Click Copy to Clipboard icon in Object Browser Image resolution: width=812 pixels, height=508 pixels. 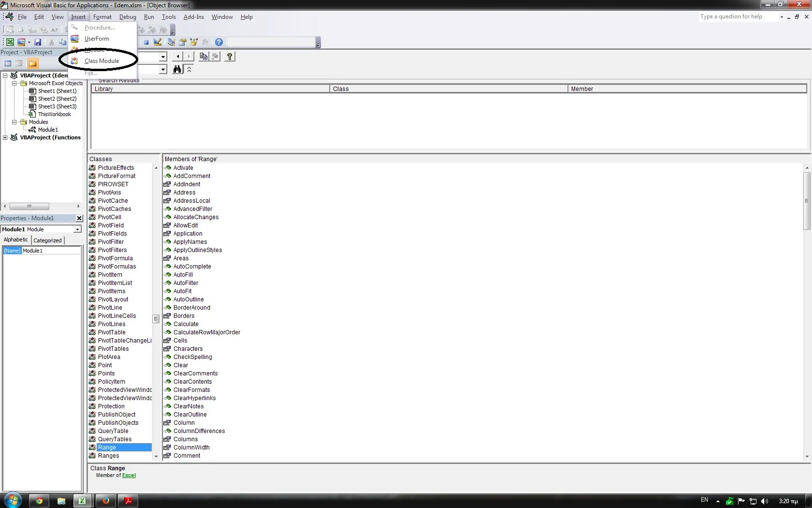(203, 57)
